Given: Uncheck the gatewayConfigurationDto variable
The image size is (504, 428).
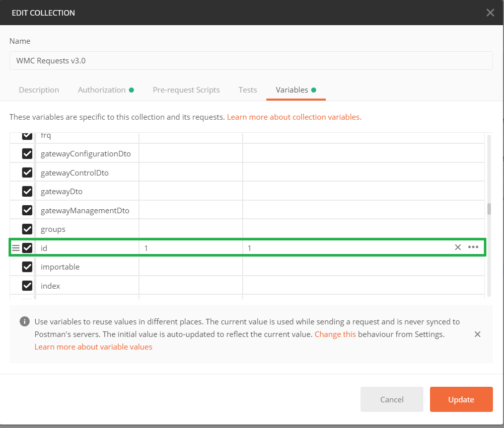Looking at the screenshot, I should (27, 154).
